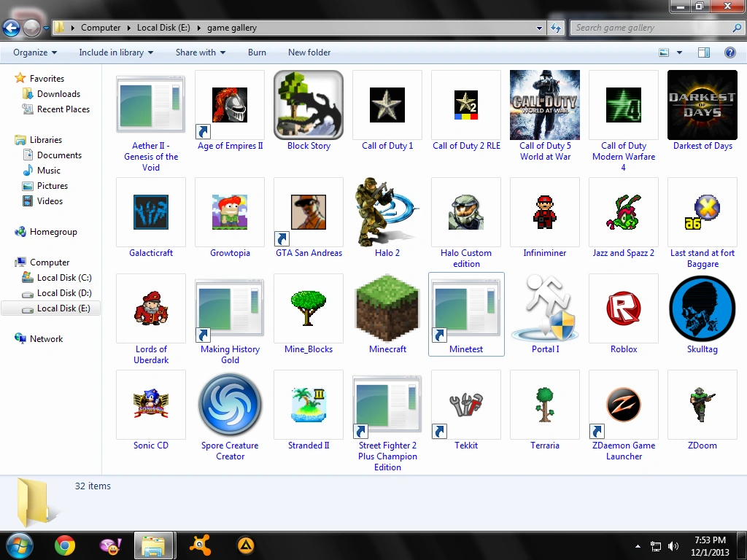Open the Minecraft grass block icon
This screenshot has height=560, width=747.
pos(387,308)
